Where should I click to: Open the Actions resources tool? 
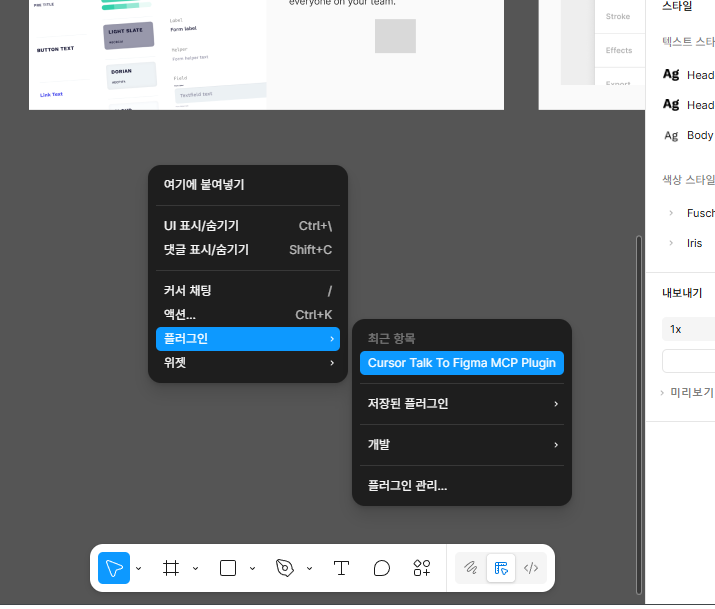point(422,568)
